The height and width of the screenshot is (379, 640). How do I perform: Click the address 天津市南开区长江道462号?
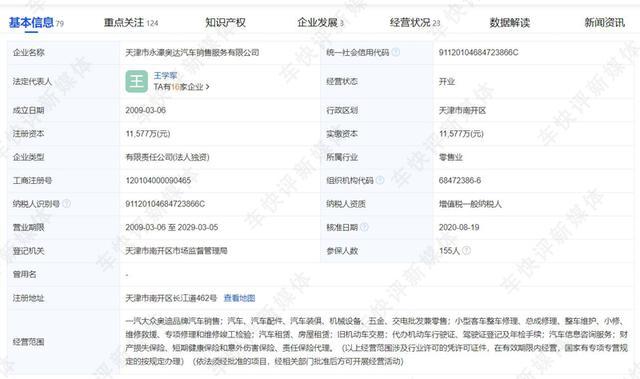171,298
